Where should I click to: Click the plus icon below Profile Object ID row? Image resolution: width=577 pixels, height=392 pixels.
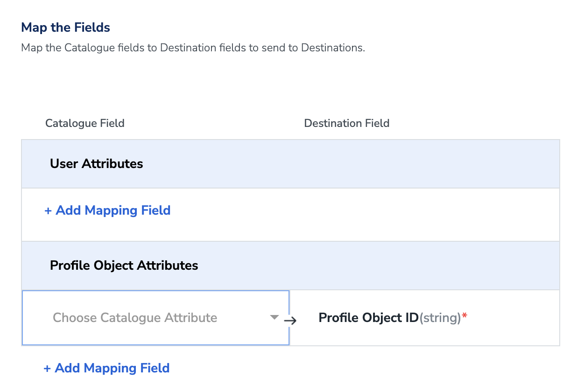point(47,369)
